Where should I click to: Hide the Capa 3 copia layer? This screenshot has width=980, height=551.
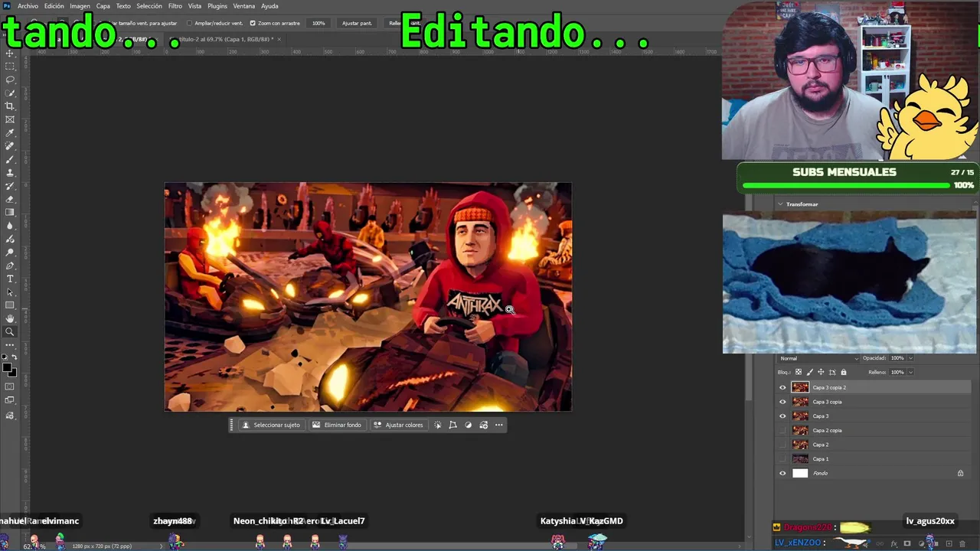782,402
